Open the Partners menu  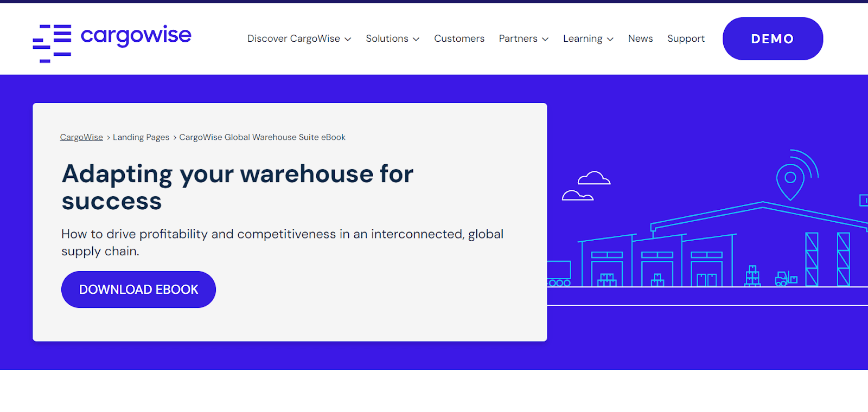click(518, 38)
